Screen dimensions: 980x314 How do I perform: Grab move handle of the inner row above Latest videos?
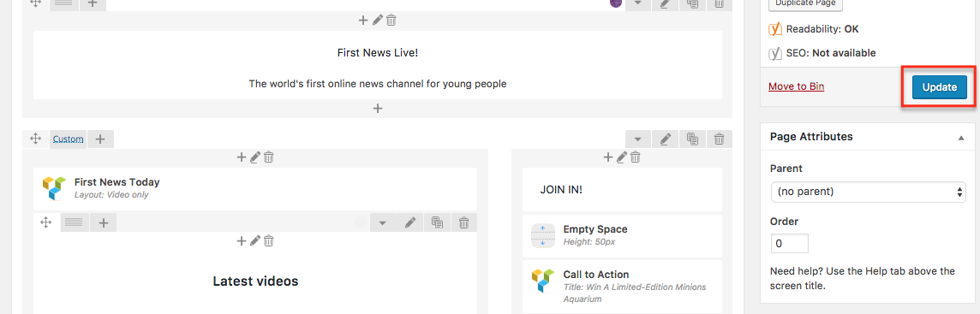tap(45, 222)
